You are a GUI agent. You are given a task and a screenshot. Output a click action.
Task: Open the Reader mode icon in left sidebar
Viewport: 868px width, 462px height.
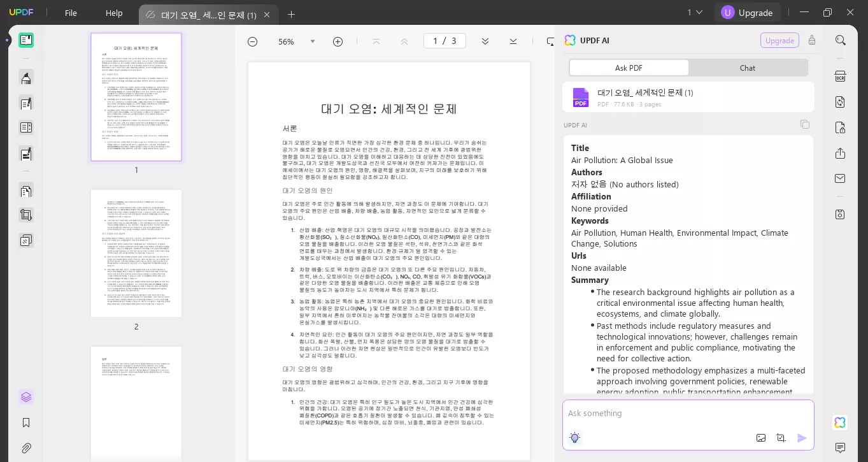pyautogui.click(x=26, y=40)
